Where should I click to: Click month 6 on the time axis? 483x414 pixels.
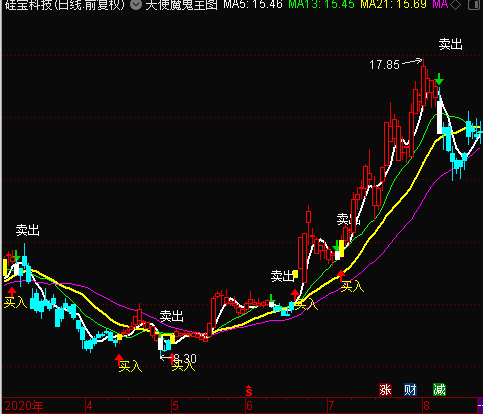click(249, 406)
